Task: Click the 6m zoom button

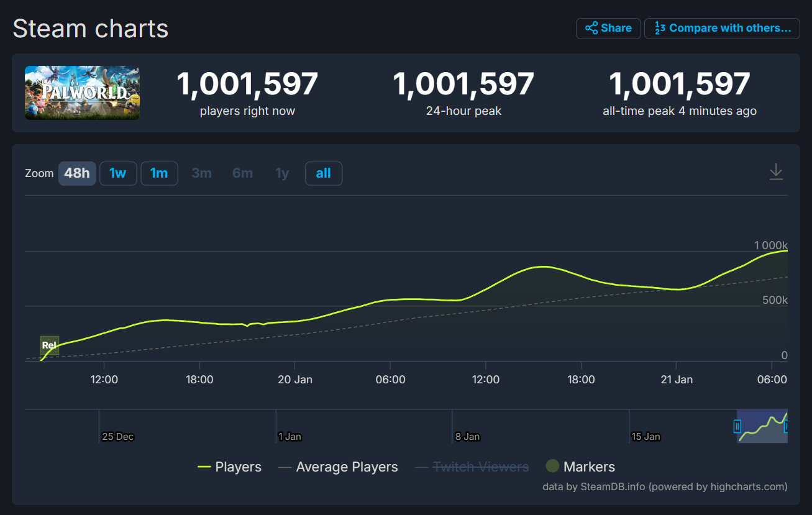Action: point(242,173)
